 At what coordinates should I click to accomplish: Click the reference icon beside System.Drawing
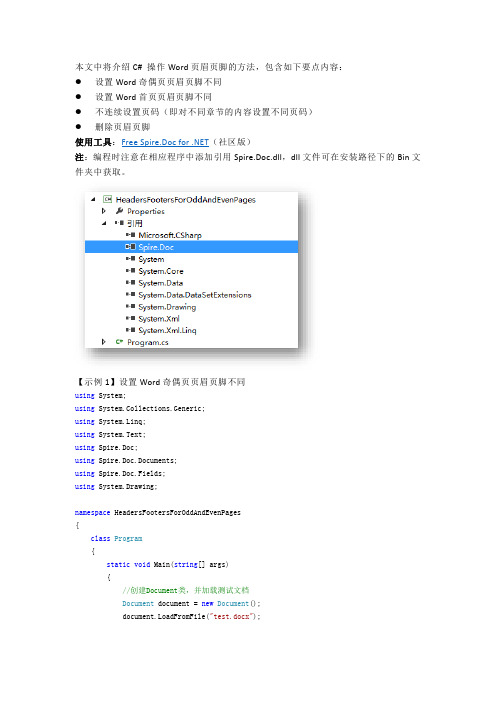130,307
